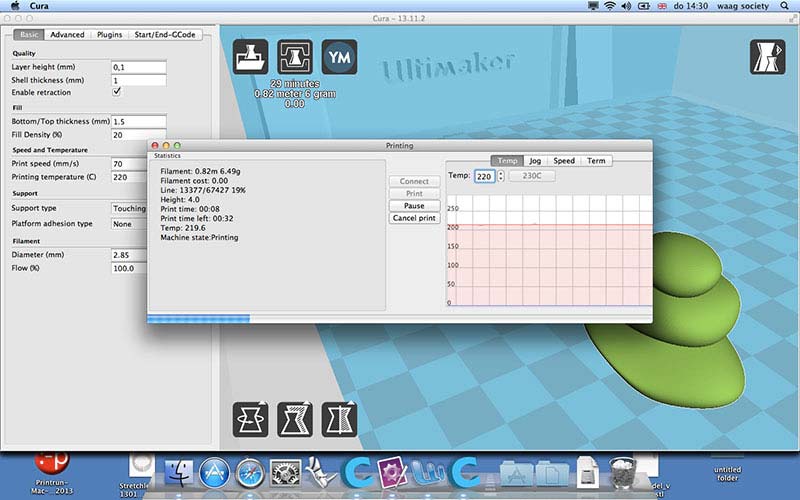
Task: Click the filament Diameter input field
Action: 130,255
